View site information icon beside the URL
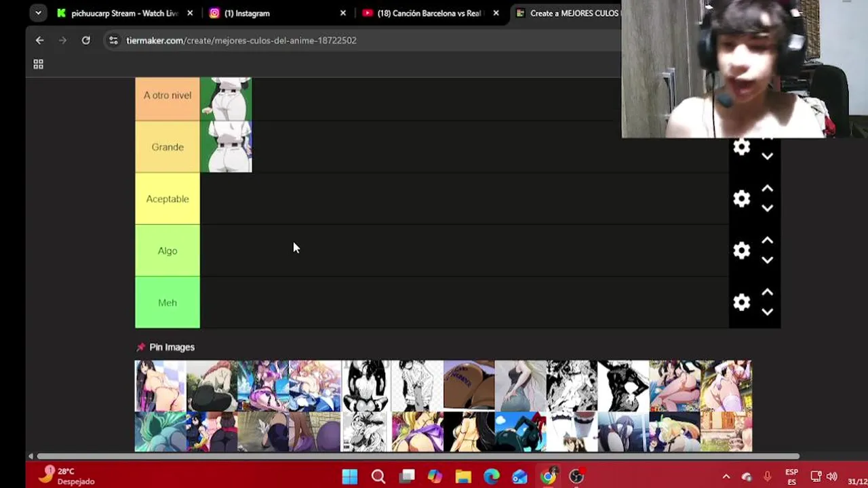Viewport: 868px width, 488px height. coord(113,41)
